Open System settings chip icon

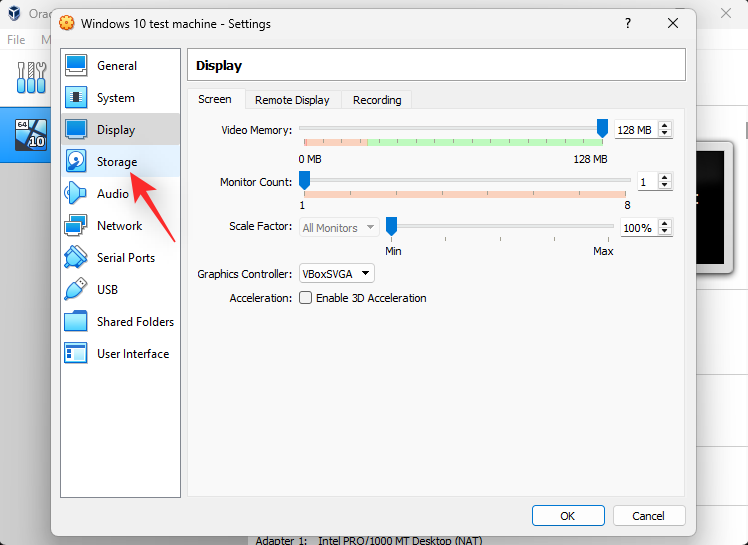(77, 98)
